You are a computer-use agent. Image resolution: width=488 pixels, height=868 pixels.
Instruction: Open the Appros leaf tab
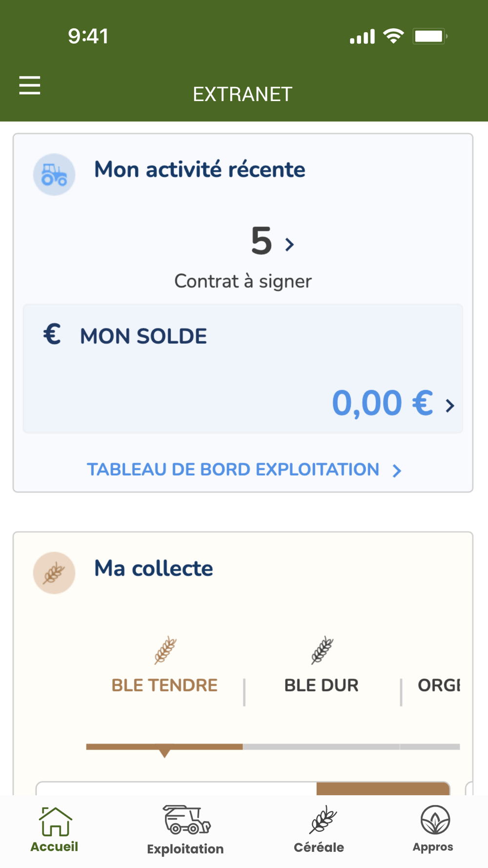coord(433,829)
